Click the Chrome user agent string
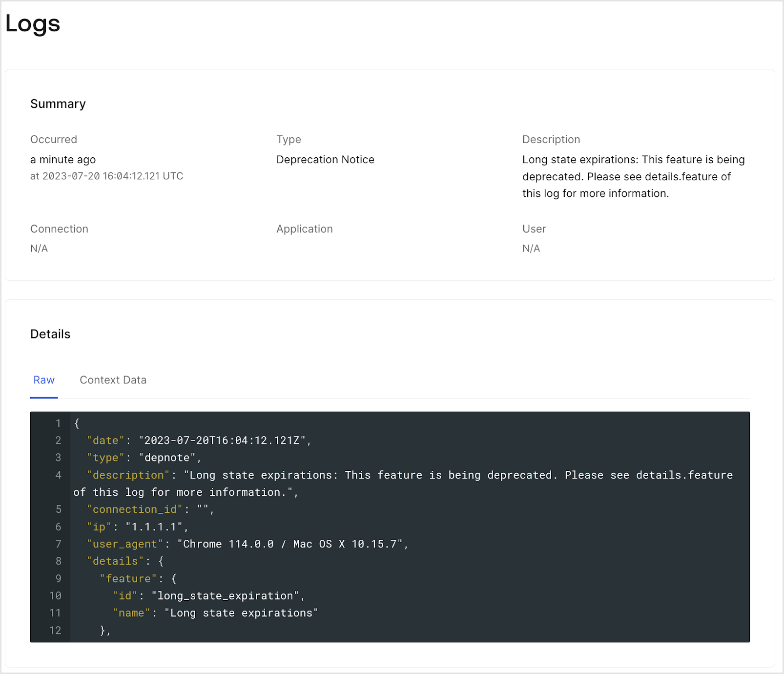The width and height of the screenshot is (784, 674). point(289,544)
